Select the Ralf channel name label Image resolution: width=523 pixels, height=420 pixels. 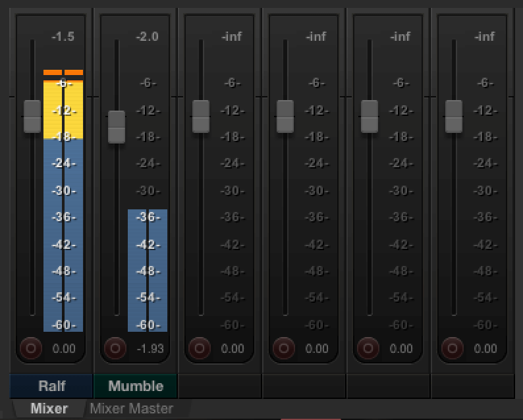(x=51, y=386)
